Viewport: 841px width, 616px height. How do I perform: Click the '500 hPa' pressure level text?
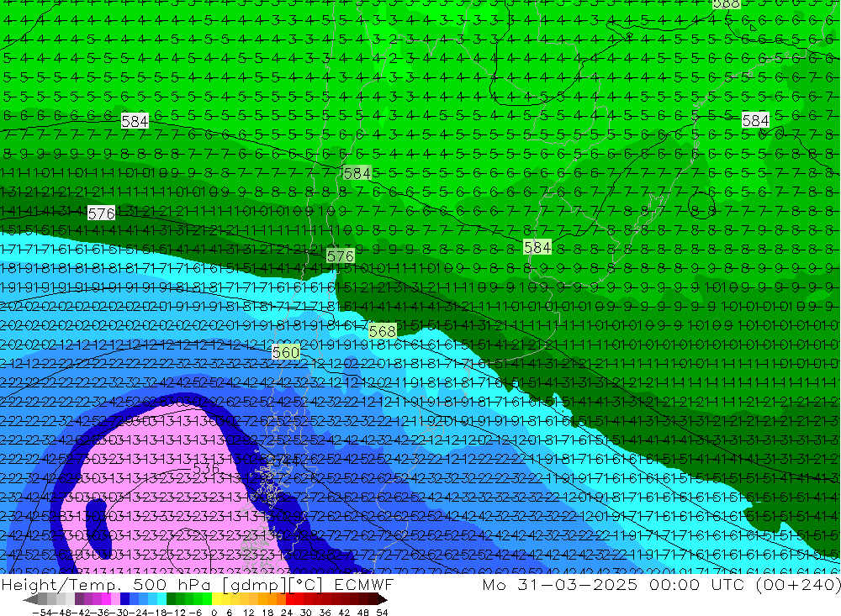tap(171, 585)
